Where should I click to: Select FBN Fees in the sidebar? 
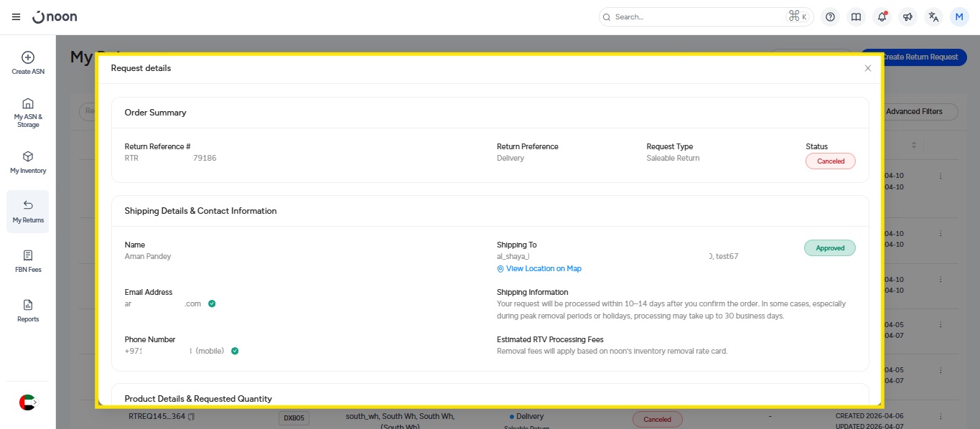click(x=28, y=261)
